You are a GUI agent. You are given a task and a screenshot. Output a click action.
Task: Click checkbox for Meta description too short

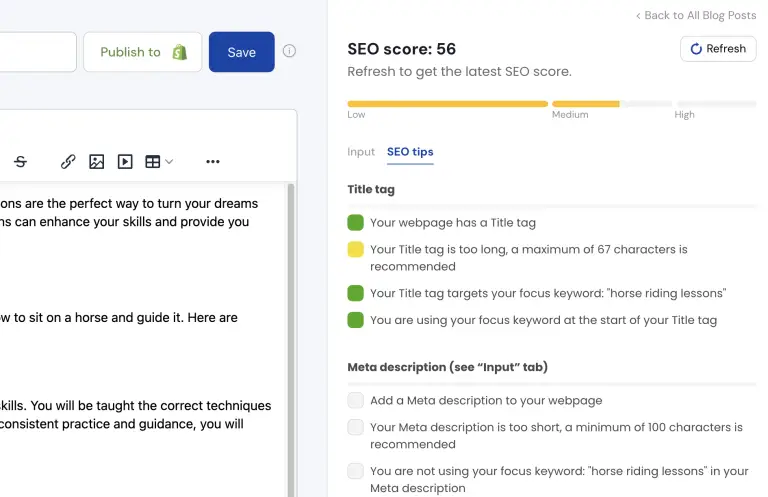pos(356,427)
